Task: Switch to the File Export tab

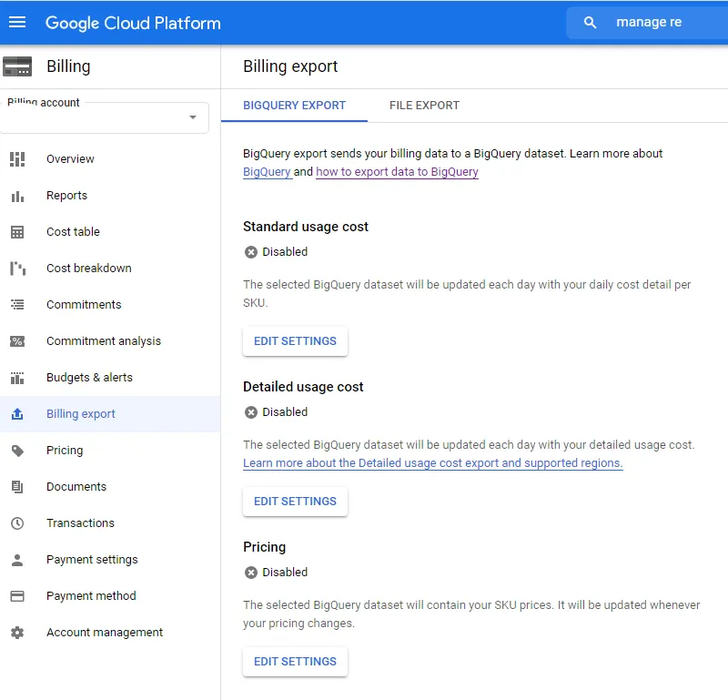Action: tap(424, 106)
